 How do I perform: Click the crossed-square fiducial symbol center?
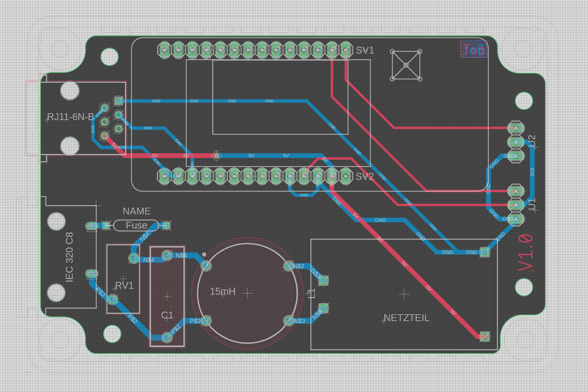pos(406,65)
